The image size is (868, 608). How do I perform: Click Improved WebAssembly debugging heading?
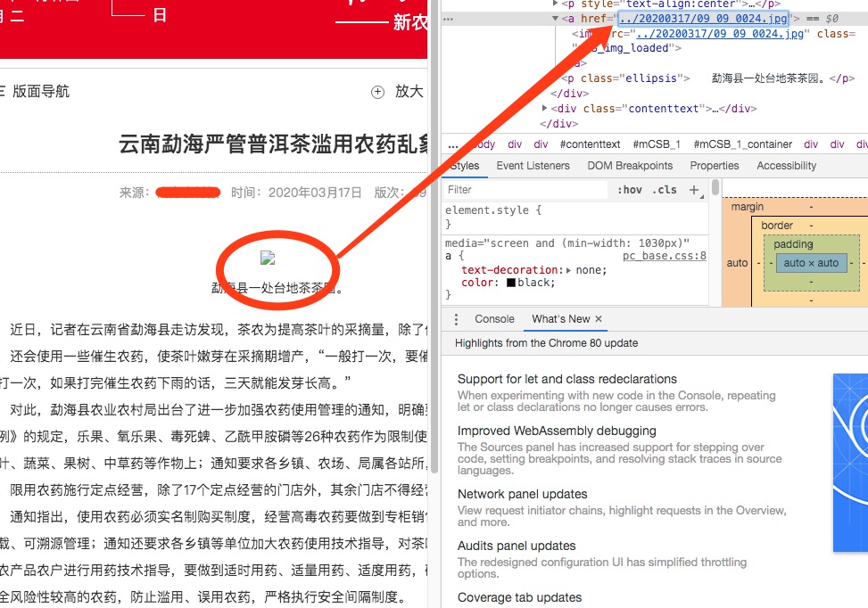(x=557, y=431)
